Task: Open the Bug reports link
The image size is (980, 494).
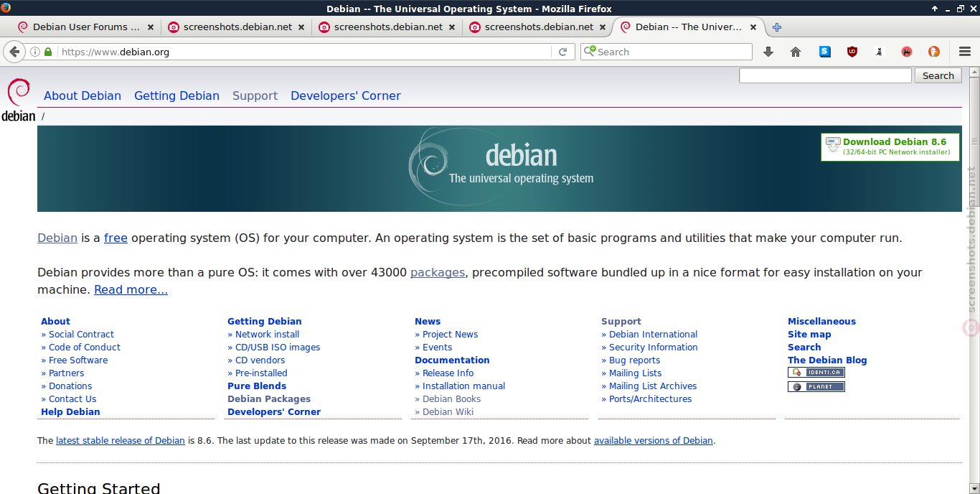Action: 635,360
